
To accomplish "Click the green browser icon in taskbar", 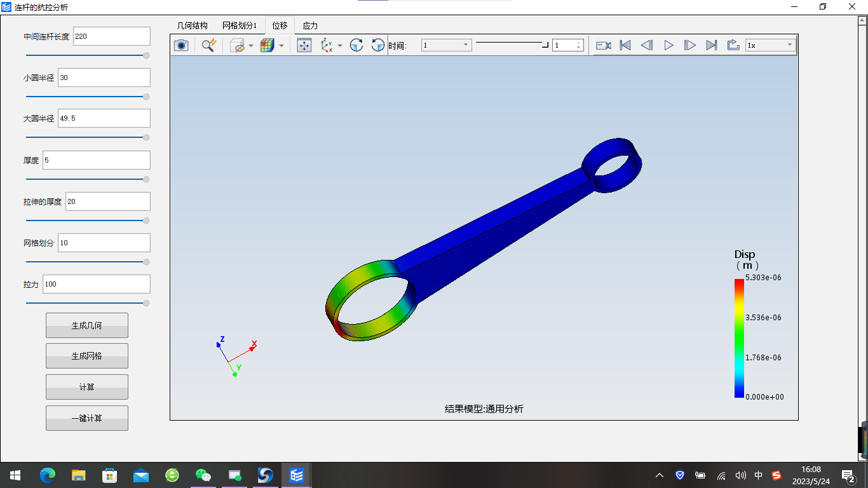I will (x=172, y=475).
